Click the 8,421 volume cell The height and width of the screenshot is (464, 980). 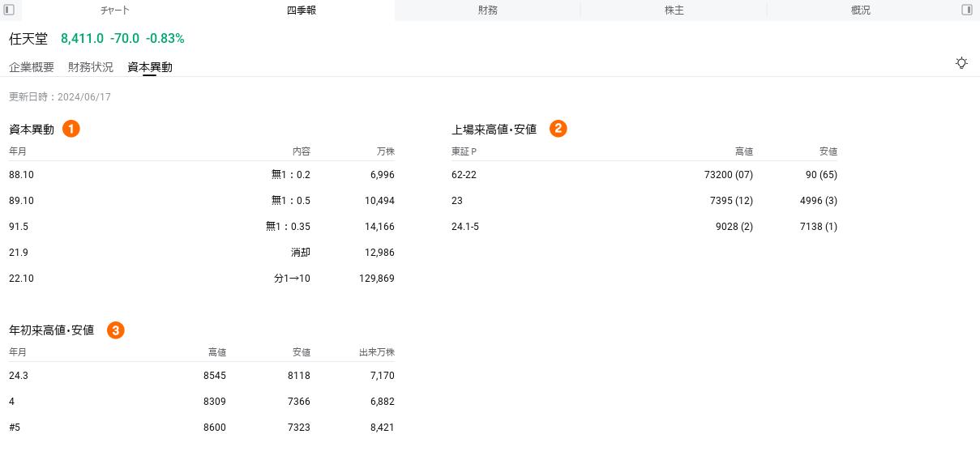coord(382,428)
